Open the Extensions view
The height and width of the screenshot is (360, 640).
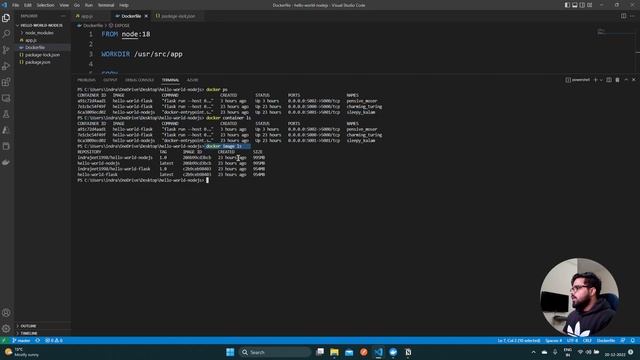tap(6, 82)
